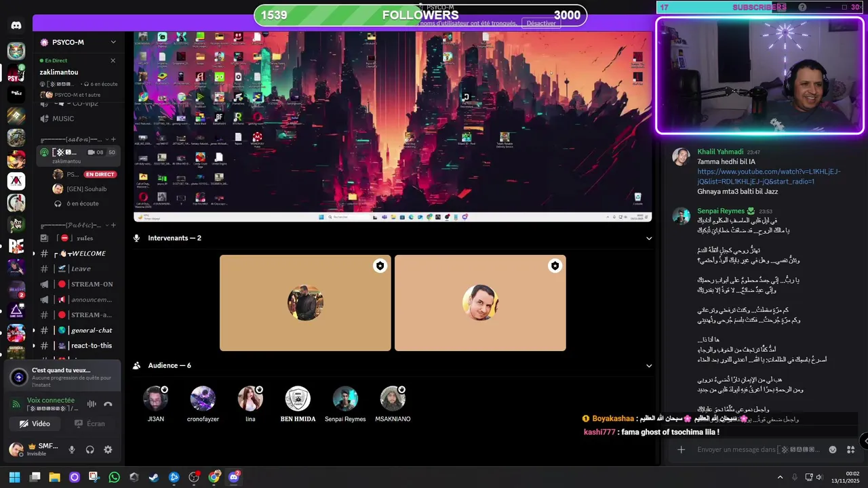
Task: Open WhatsApp from taskbar
Action: (114, 477)
